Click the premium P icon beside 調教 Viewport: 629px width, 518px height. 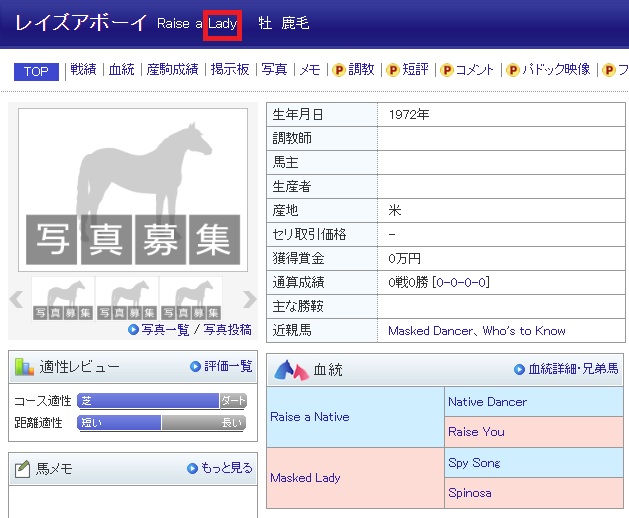point(339,70)
